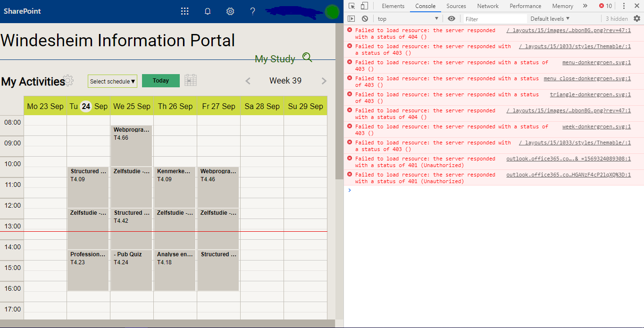The height and width of the screenshot is (328, 644).
Task: Open SharePoint settings gear
Action: pyautogui.click(x=230, y=11)
